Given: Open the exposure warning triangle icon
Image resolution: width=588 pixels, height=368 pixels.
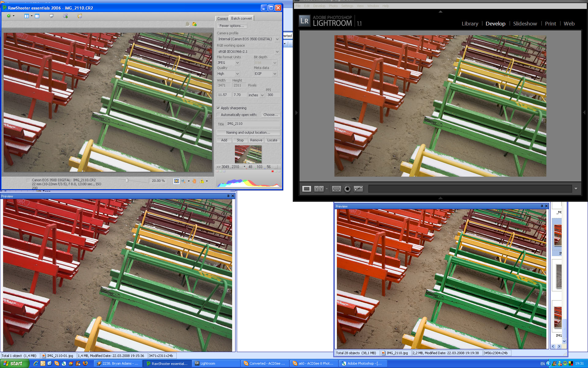Looking at the screenshot, I should [x=202, y=181].
